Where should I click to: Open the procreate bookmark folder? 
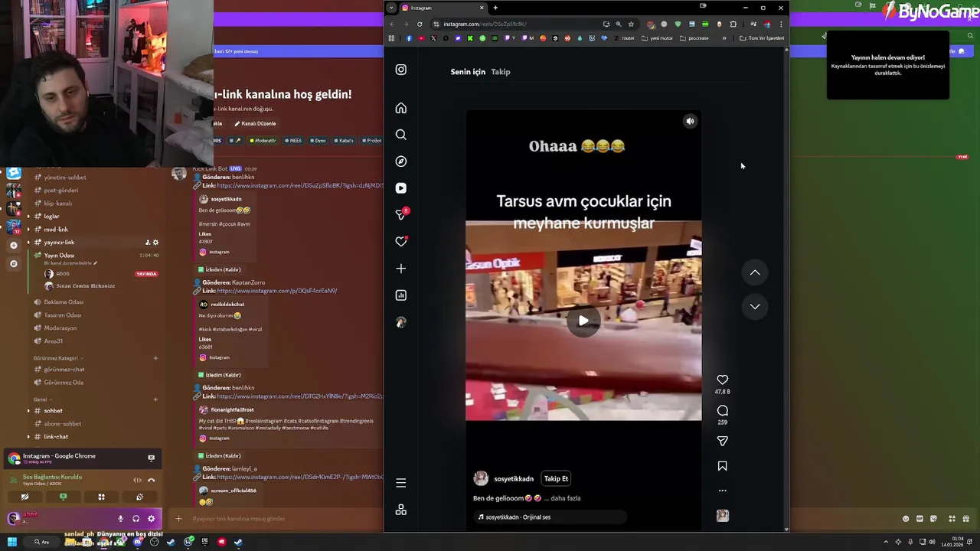(x=694, y=38)
